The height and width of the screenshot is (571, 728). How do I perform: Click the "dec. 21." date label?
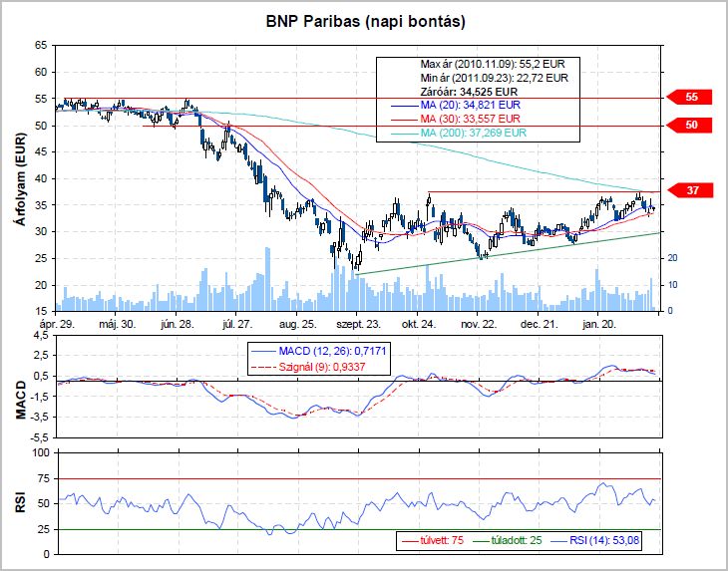(539, 324)
